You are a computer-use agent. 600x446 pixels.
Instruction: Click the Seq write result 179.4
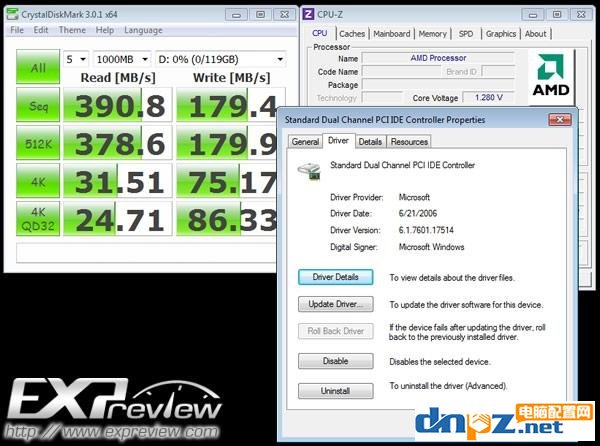pos(227,105)
